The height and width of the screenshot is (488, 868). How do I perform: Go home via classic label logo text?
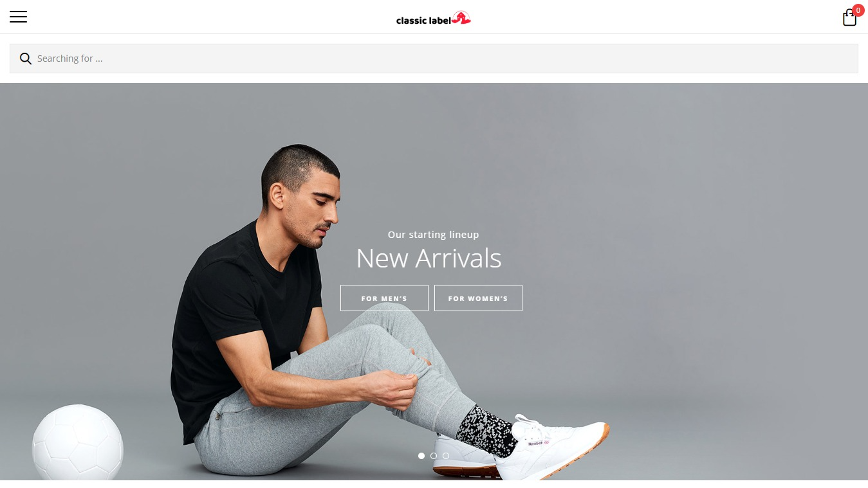(423, 20)
